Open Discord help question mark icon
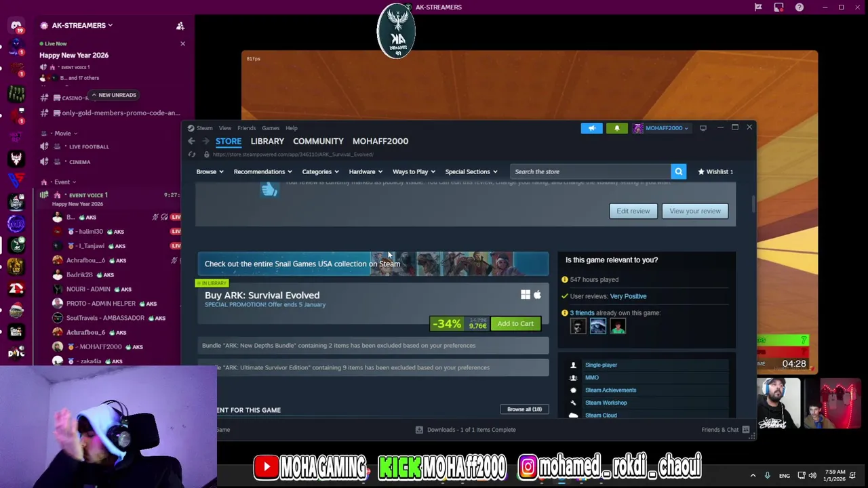Screen dimensions: 868x488 800,7
